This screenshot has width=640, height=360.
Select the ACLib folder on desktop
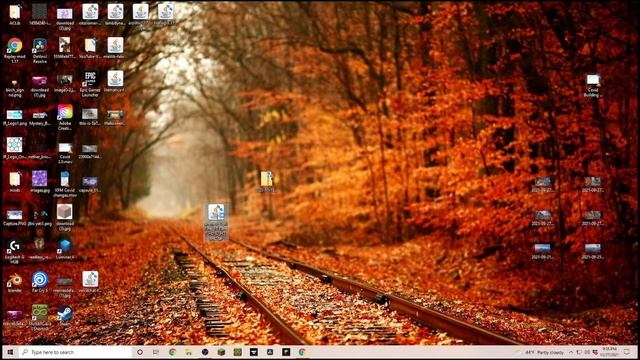[x=15, y=15]
